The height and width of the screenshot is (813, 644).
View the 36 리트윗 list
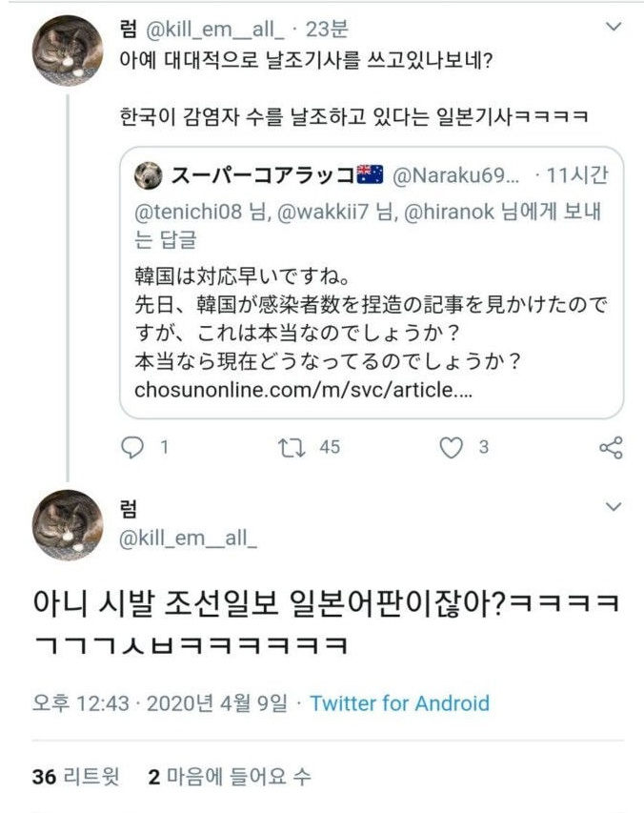(x=76, y=777)
